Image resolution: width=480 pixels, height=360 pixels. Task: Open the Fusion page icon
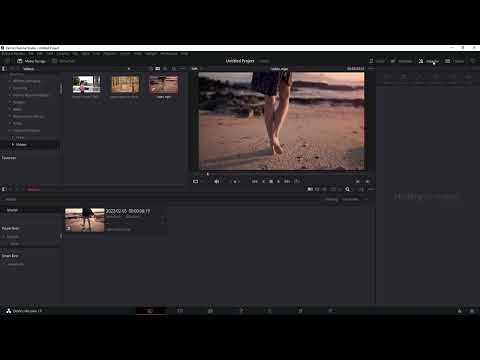pyautogui.click(x=242, y=311)
